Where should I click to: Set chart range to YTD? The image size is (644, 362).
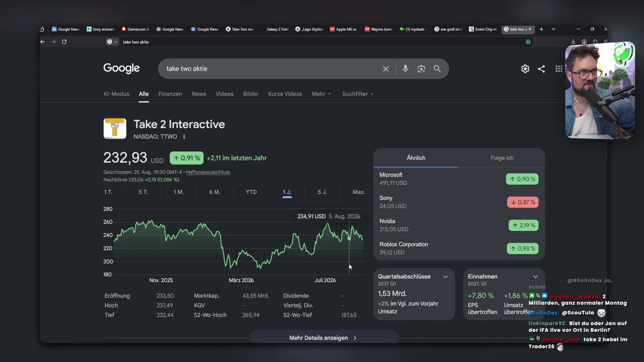click(251, 192)
